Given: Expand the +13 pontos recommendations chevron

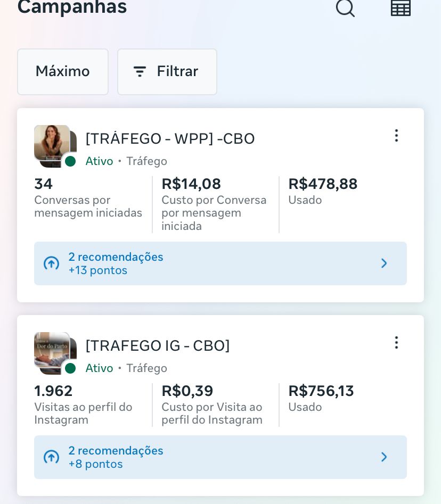Looking at the screenshot, I should (384, 263).
